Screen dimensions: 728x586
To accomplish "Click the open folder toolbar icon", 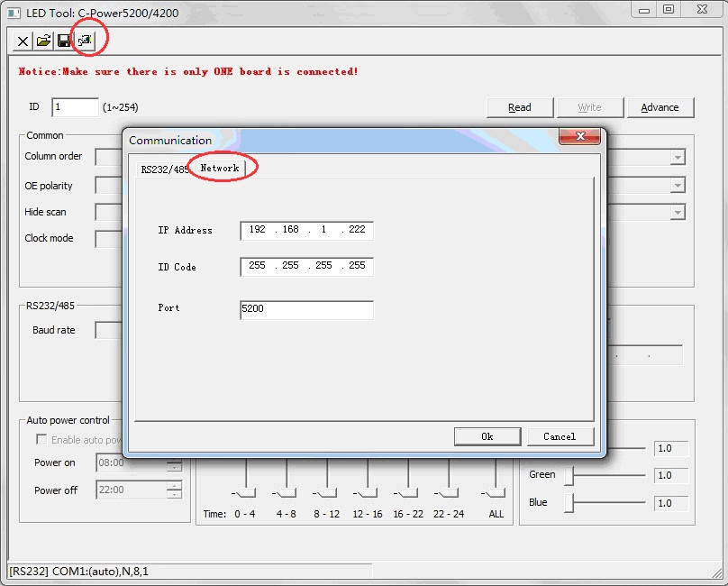I will point(43,41).
